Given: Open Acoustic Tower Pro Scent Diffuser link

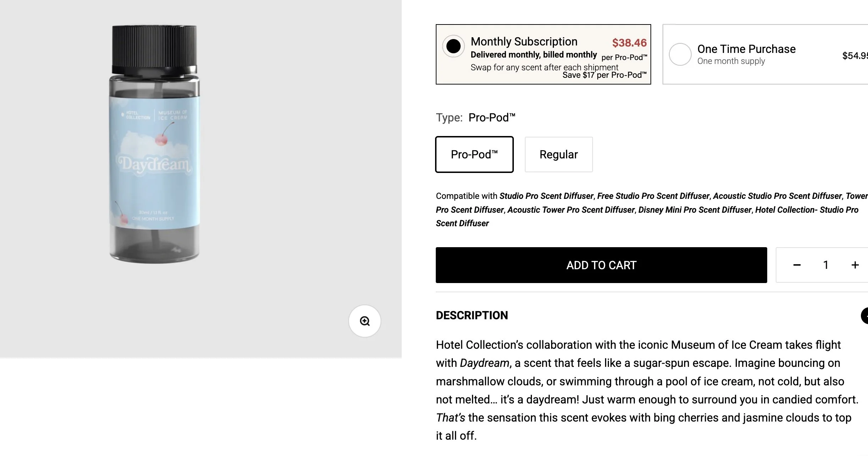Looking at the screenshot, I should click(571, 210).
